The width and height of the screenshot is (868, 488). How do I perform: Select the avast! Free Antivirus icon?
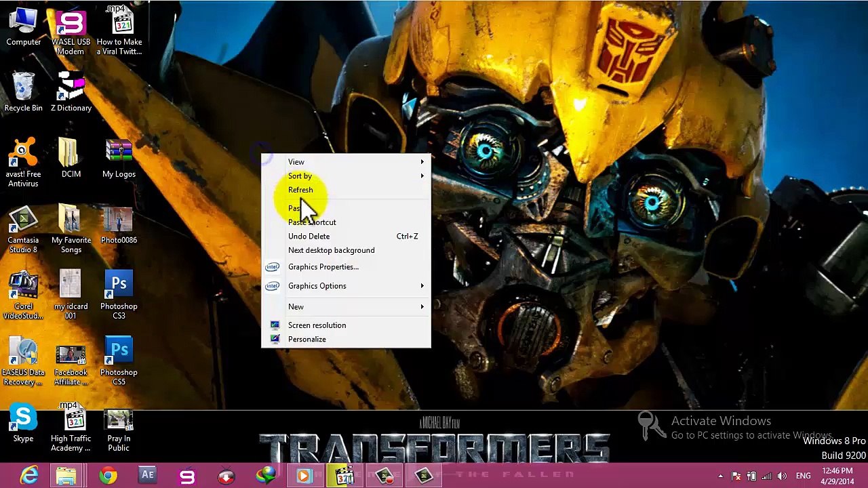coord(23,163)
